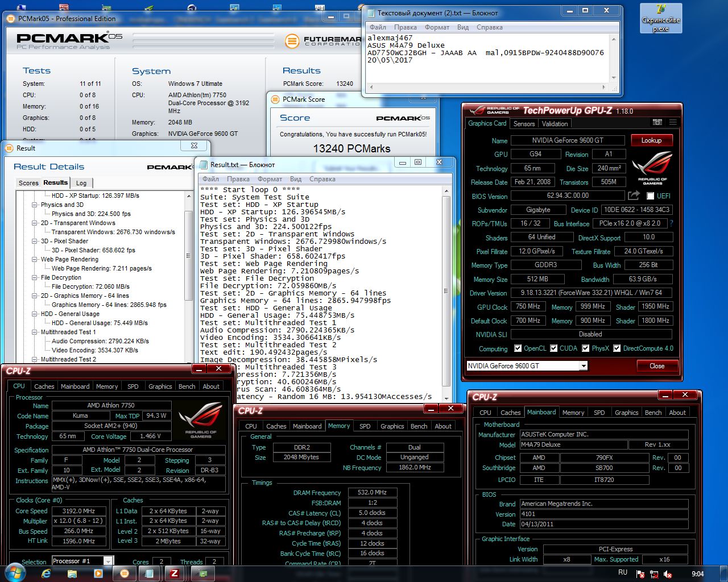
Task: Open Windows Explorer from the taskbar
Action: click(72, 573)
